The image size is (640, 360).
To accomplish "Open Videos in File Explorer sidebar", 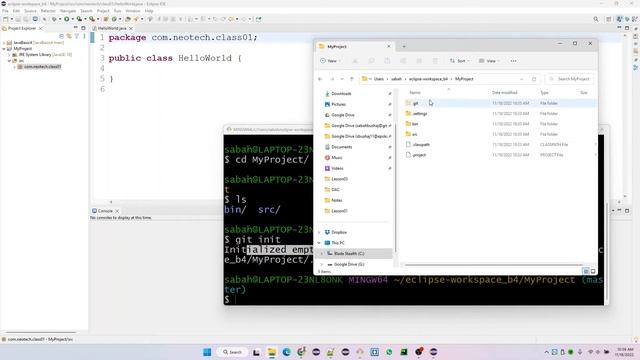I will 337,168.
